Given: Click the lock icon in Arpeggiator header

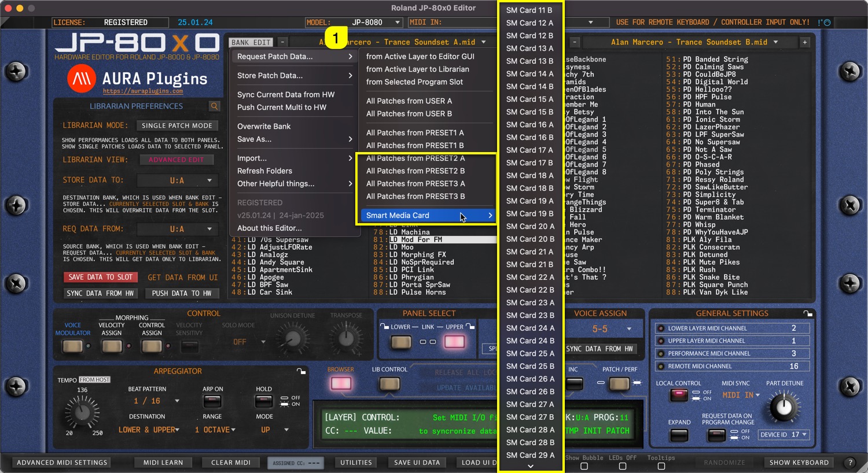Looking at the screenshot, I should coord(301,371).
